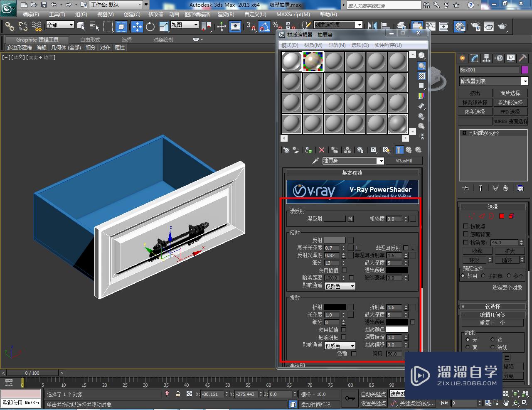This screenshot has width=532, height=410.
Task: Select SubObj preview selection radio
Action: [x=483, y=275]
